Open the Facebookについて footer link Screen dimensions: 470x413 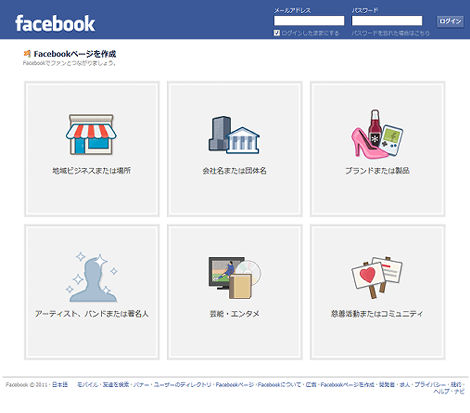[279, 385]
